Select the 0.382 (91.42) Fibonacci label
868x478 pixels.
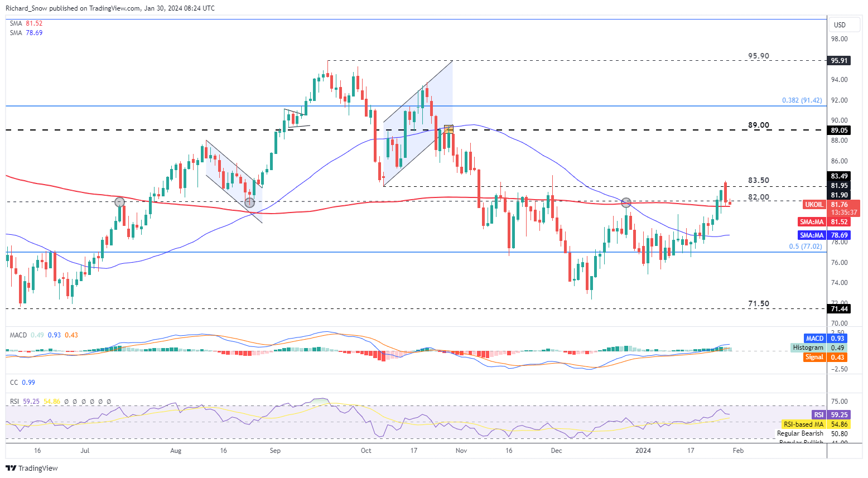[x=802, y=100]
